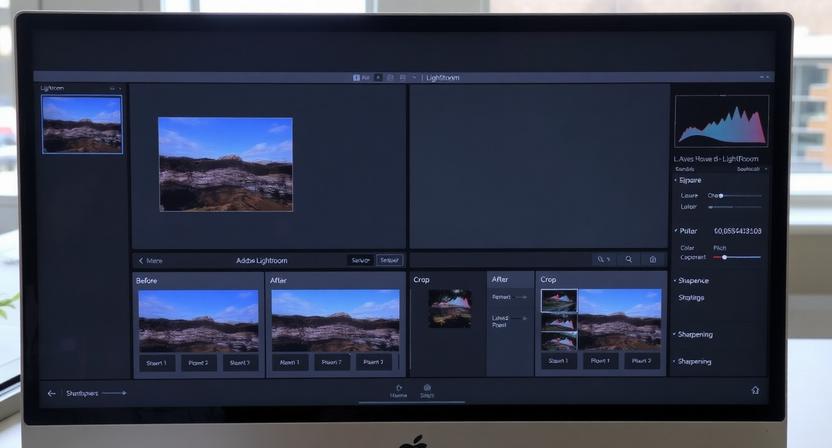Adjust the second slider under Eipore section
This screenshot has width=832, height=448.
click(x=735, y=207)
